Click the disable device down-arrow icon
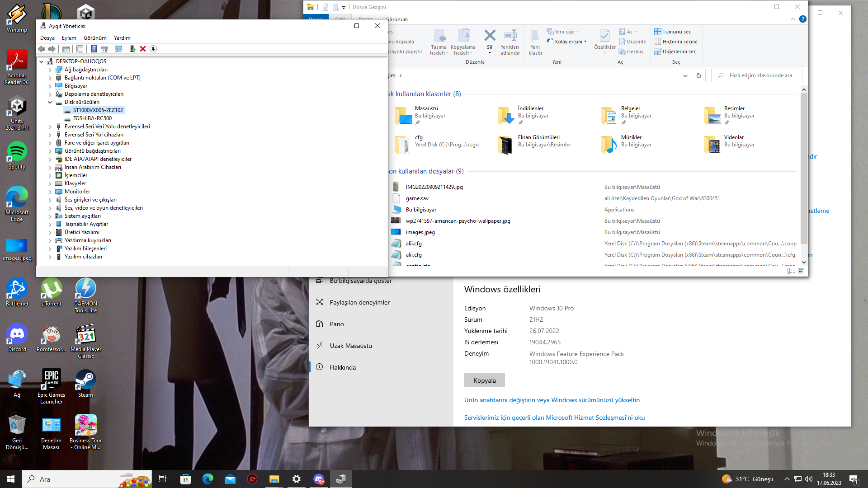The image size is (868, 488). (x=153, y=49)
